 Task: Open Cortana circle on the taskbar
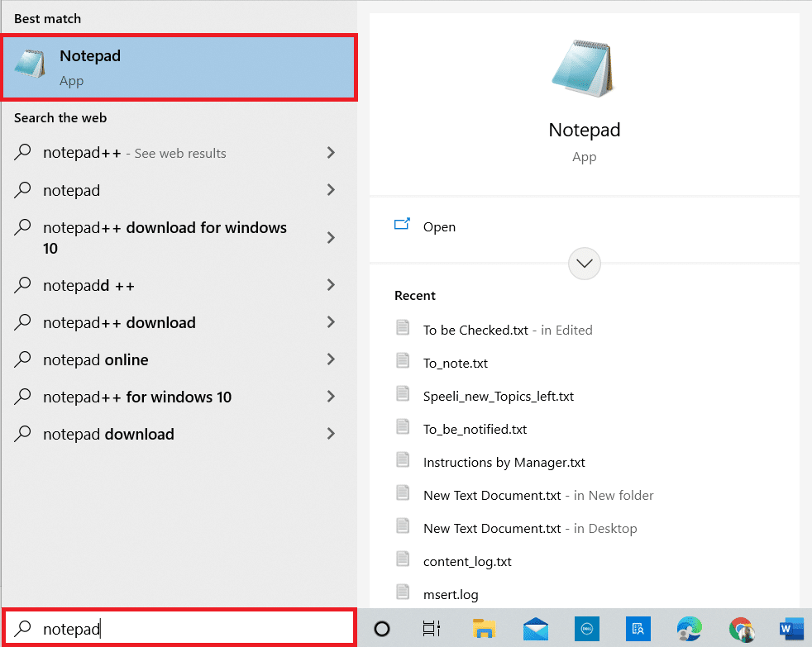click(x=382, y=629)
